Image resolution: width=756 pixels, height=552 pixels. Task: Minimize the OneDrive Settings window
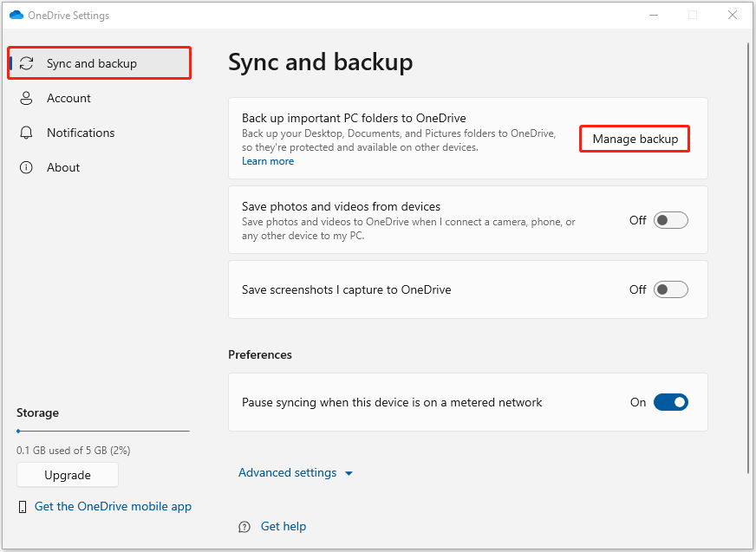(x=654, y=15)
